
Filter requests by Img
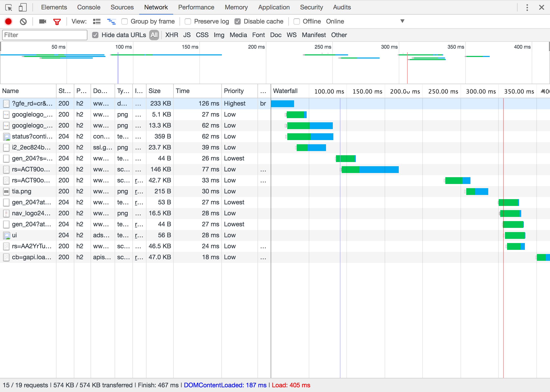(x=219, y=35)
